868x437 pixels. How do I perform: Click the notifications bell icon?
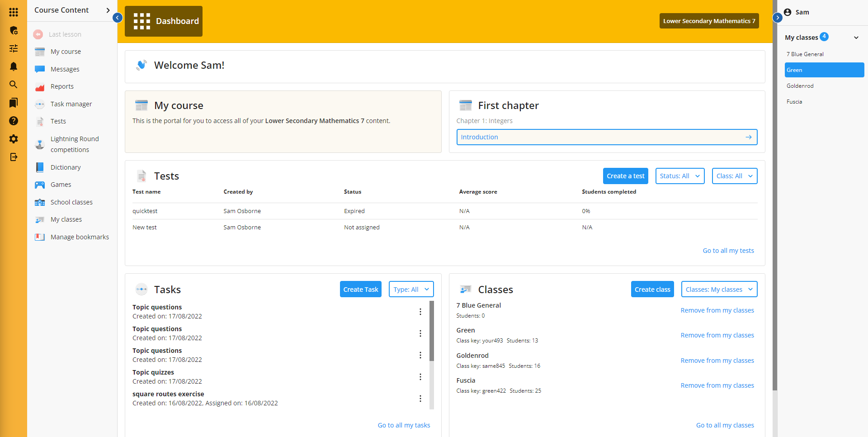(x=14, y=66)
